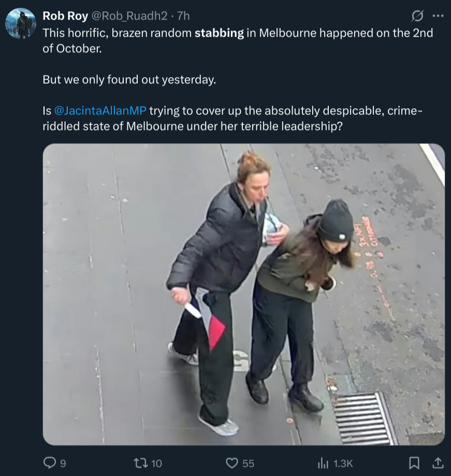Open the three-dot more options menu
The height and width of the screenshot is (476, 451).
pyautogui.click(x=438, y=16)
